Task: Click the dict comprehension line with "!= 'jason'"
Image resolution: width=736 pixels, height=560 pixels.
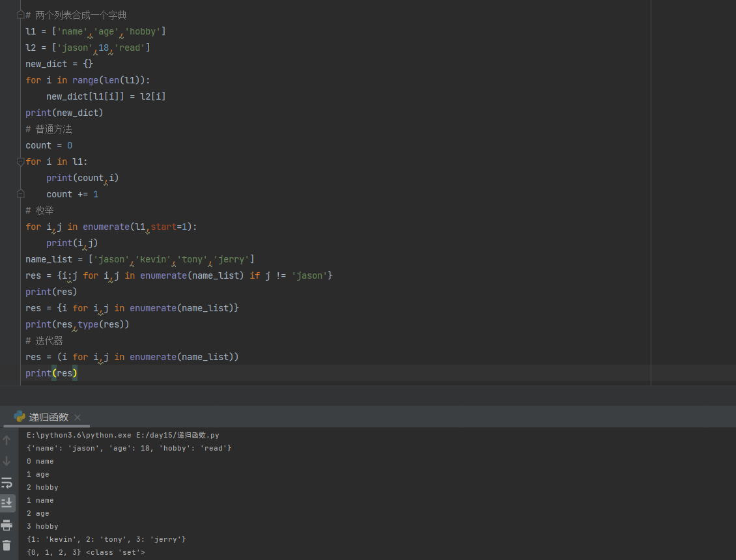Action: click(x=179, y=275)
